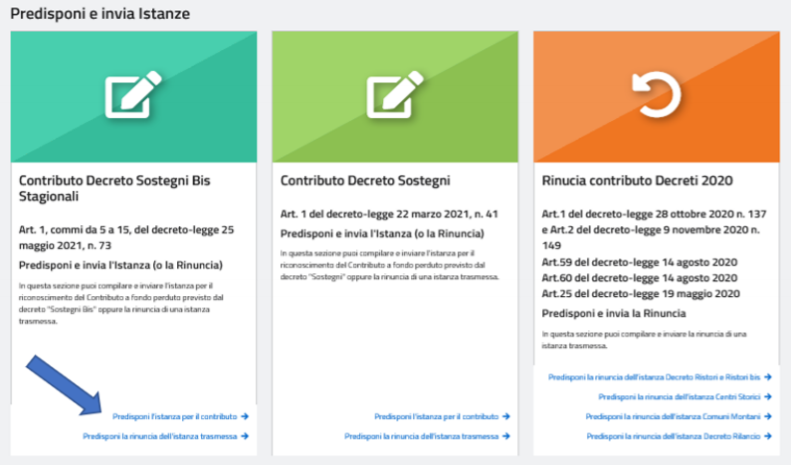The height and width of the screenshot is (465, 791).
Task: Open 'Predisponi la rinuncia dell'istanza trasmessa' under Decreto Sostegni
Action: [x=421, y=436]
